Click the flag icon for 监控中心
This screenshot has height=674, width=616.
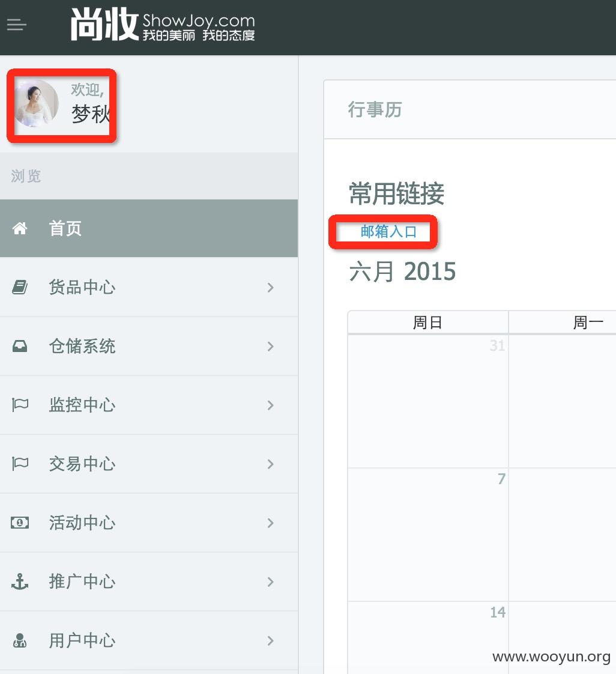pyautogui.click(x=20, y=405)
